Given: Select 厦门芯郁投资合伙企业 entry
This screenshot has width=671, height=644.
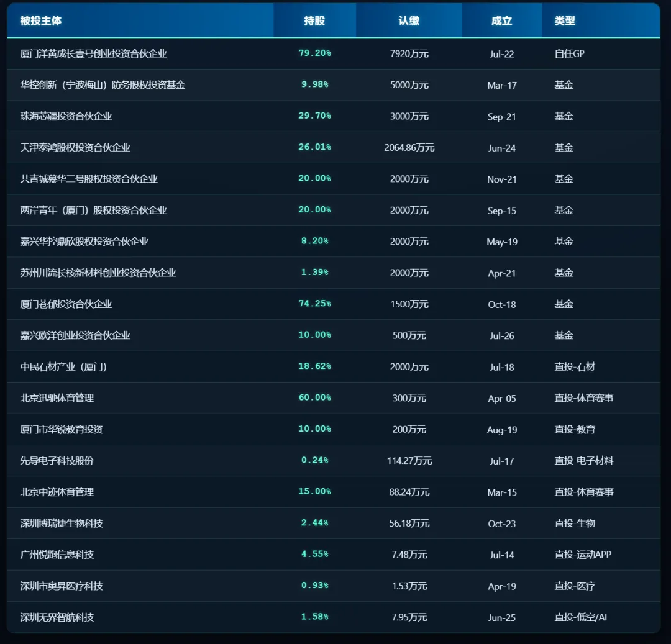Looking at the screenshot, I should point(66,304).
